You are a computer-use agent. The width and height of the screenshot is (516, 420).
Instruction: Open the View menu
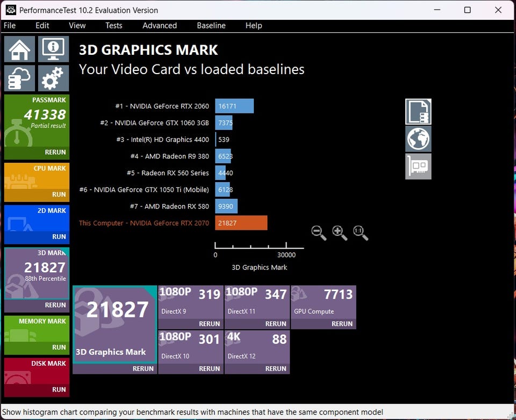77,25
